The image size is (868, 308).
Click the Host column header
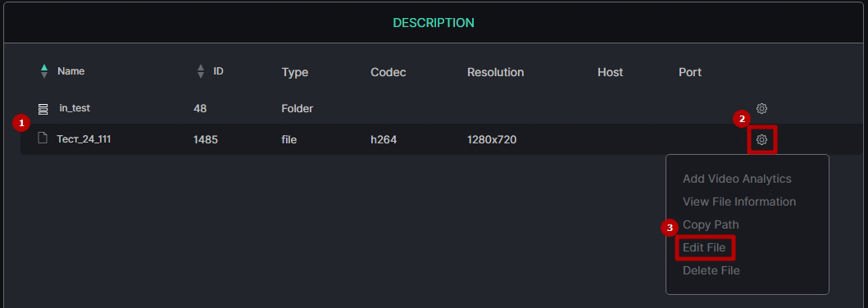(x=610, y=72)
